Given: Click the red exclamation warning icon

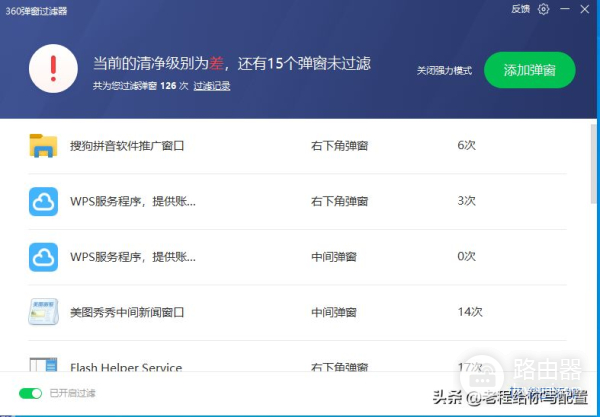Looking at the screenshot, I should click(53, 68).
